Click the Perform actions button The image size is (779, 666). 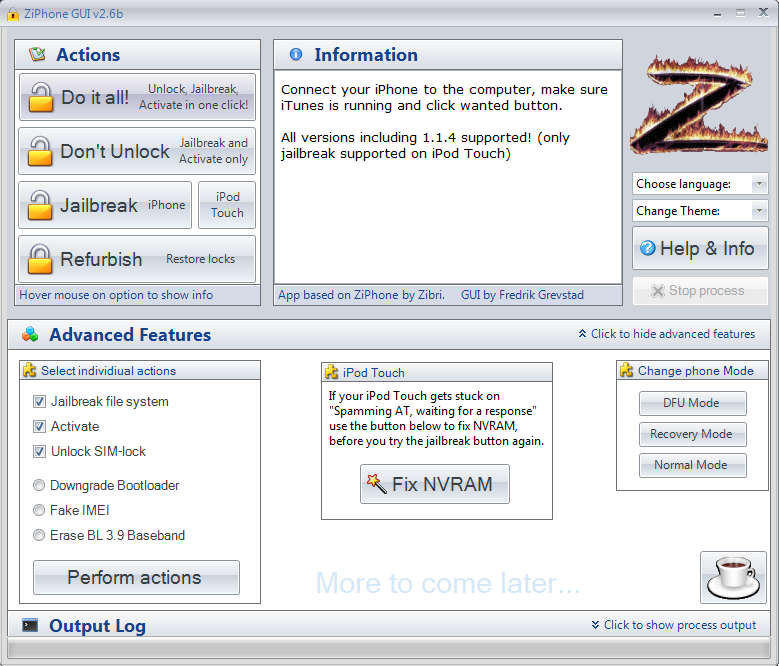pos(136,577)
